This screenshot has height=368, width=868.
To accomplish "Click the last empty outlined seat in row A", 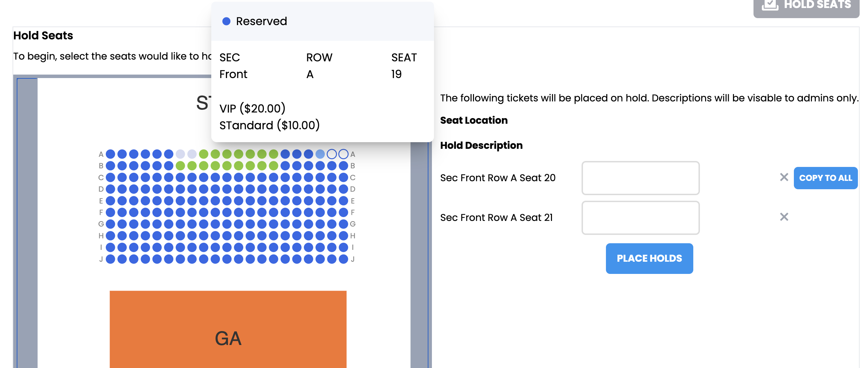I will click(344, 154).
